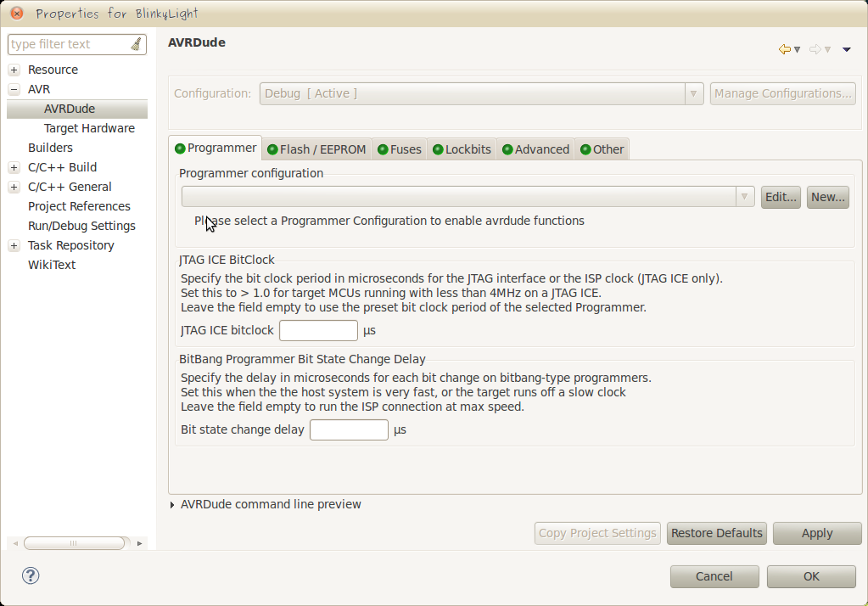Image resolution: width=868 pixels, height=606 pixels.
Task: Open the back history dropdown arrow
Action: click(x=797, y=50)
